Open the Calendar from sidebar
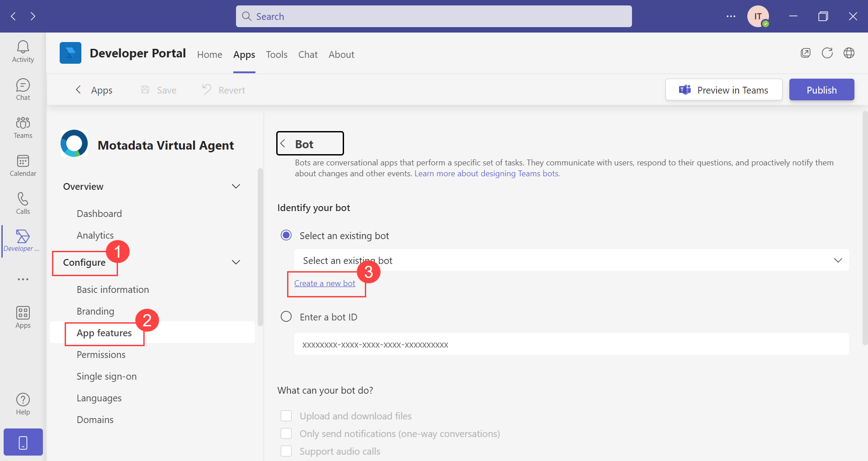Viewport: 868px width, 461px height. pyautogui.click(x=23, y=165)
